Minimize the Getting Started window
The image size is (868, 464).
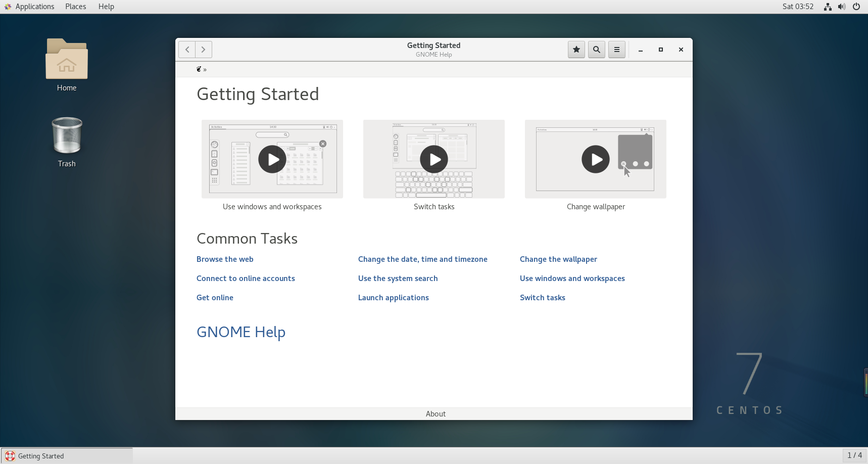[641, 50]
